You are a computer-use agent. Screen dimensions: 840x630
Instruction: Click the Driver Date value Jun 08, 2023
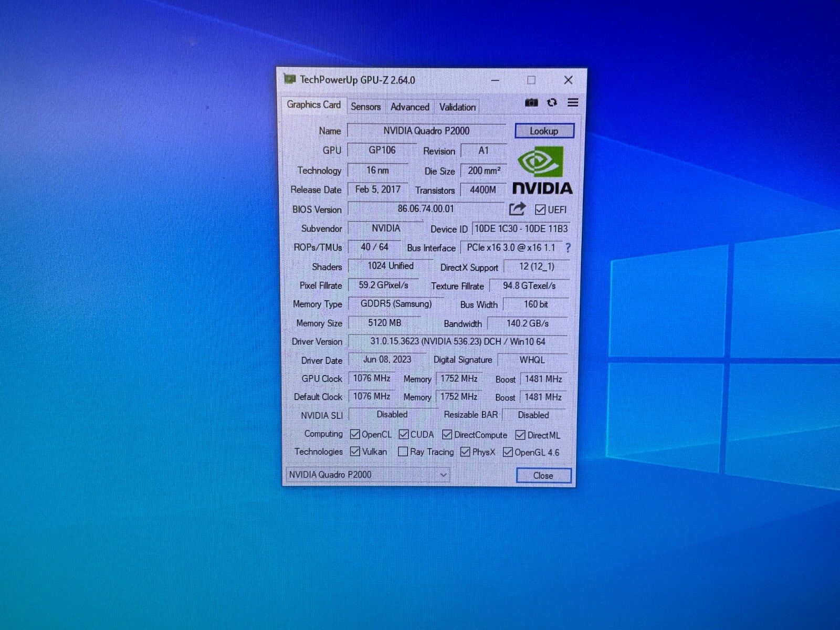387,360
